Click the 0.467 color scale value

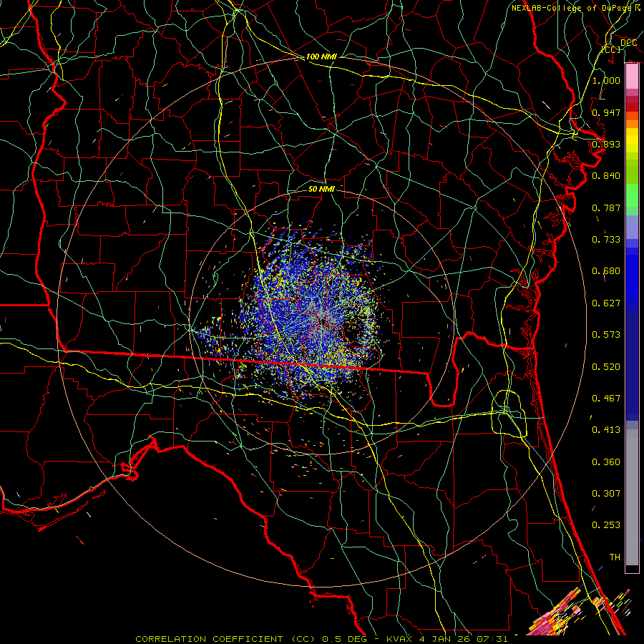pyautogui.click(x=606, y=399)
